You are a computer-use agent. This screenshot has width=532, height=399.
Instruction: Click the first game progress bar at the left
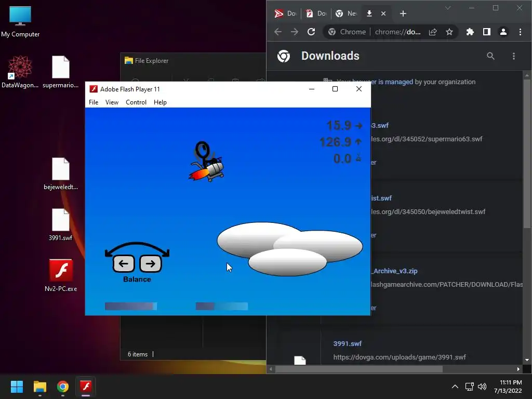130,307
